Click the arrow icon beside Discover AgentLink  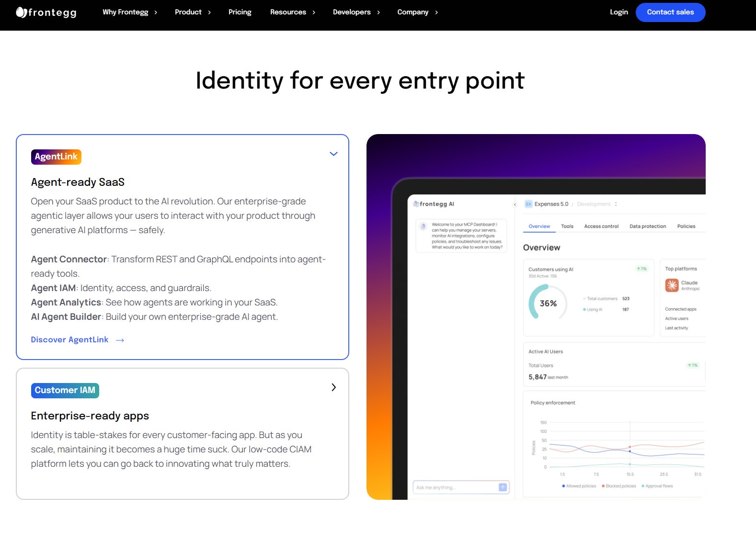pos(120,340)
